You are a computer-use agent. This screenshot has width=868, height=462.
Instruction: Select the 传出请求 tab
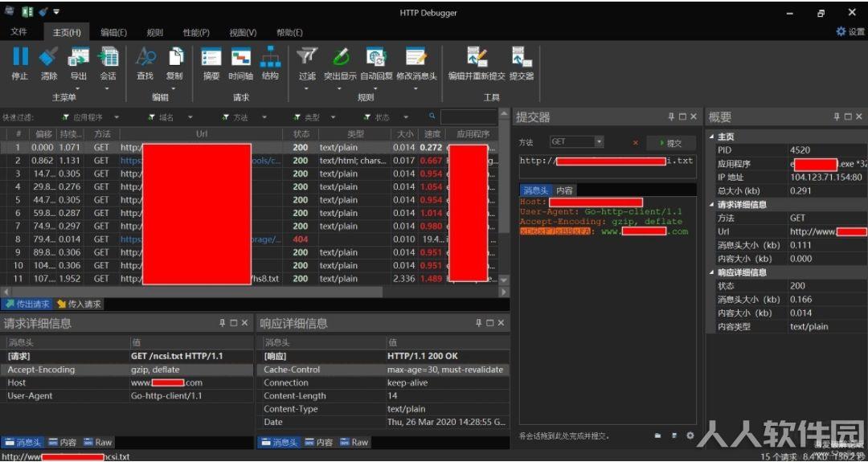(27, 304)
